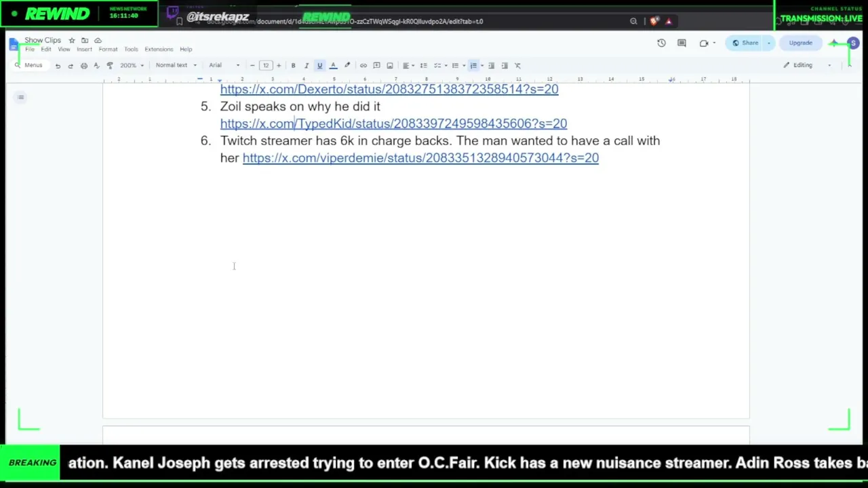Insert a link from the toolbar
The width and height of the screenshot is (868, 488).
click(363, 66)
